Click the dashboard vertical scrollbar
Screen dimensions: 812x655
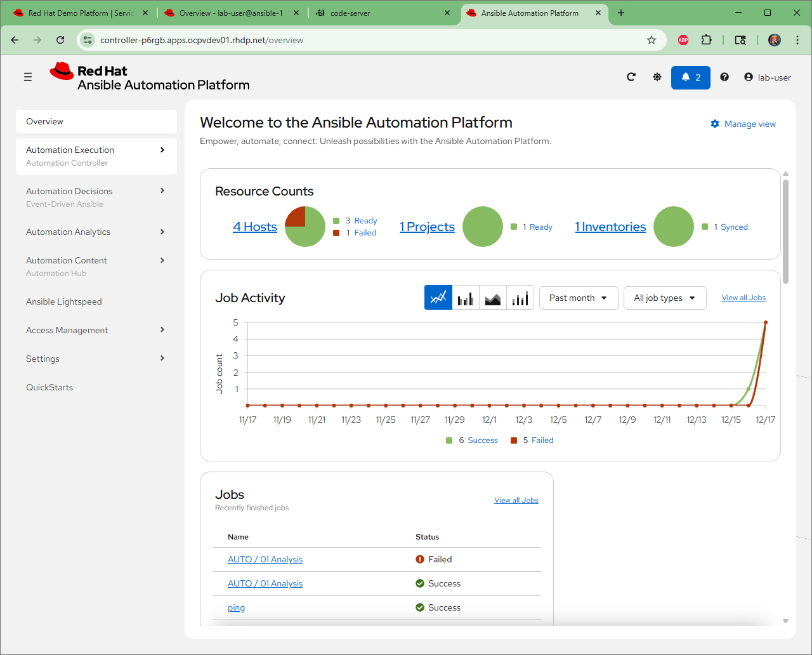(x=785, y=231)
